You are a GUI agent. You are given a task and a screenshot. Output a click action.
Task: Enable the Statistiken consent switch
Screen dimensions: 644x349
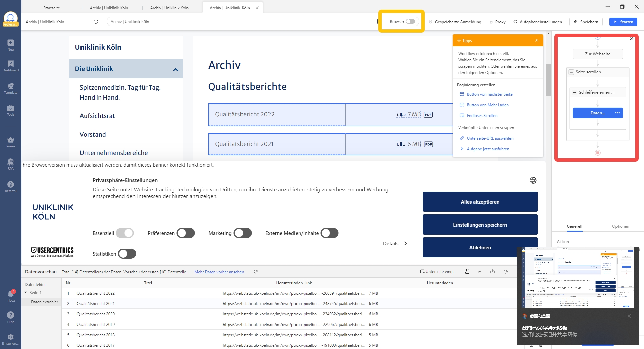[x=127, y=254]
